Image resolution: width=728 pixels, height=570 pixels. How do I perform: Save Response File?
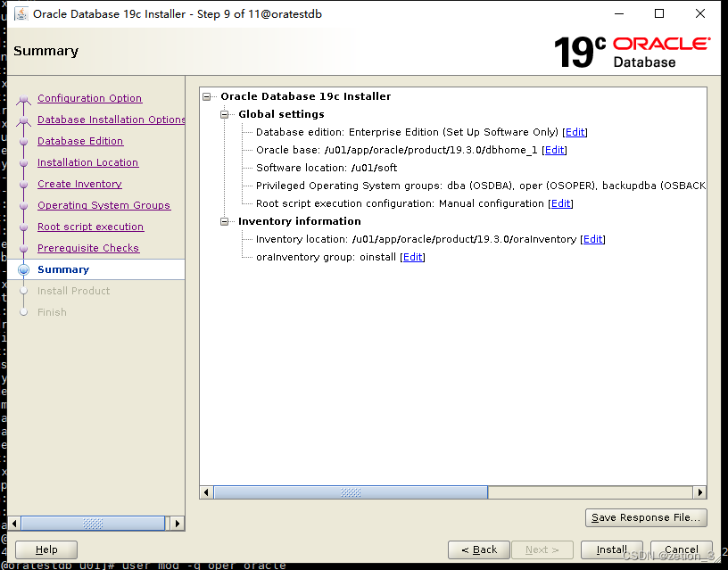click(x=646, y=517)
